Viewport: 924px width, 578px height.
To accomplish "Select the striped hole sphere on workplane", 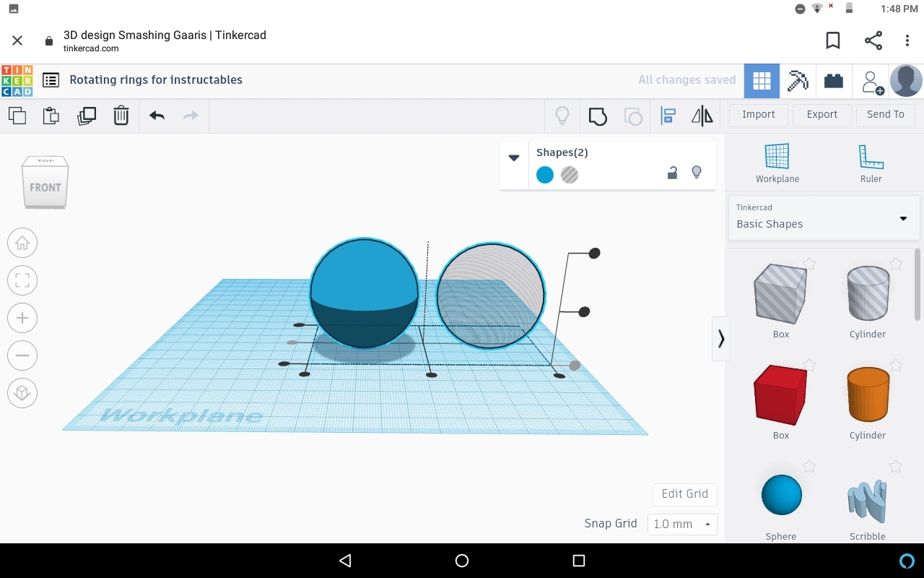I will click(x=491, y=295).
